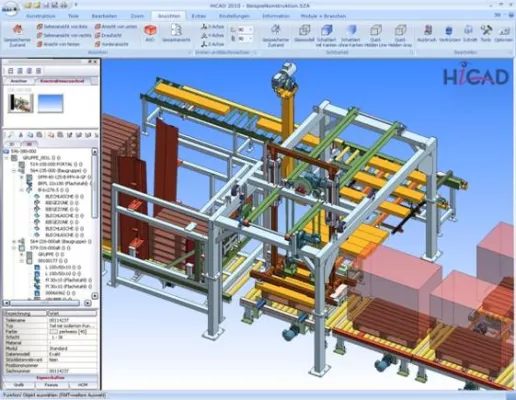Rotate around Y-Achse
The image size is (516, 400).
click(212, 35)
